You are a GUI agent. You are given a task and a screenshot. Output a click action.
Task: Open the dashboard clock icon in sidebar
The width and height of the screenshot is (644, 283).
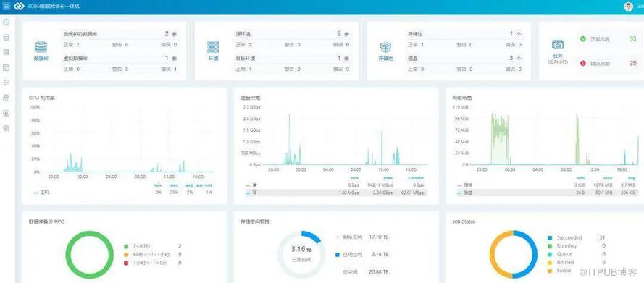coord(7,22)
